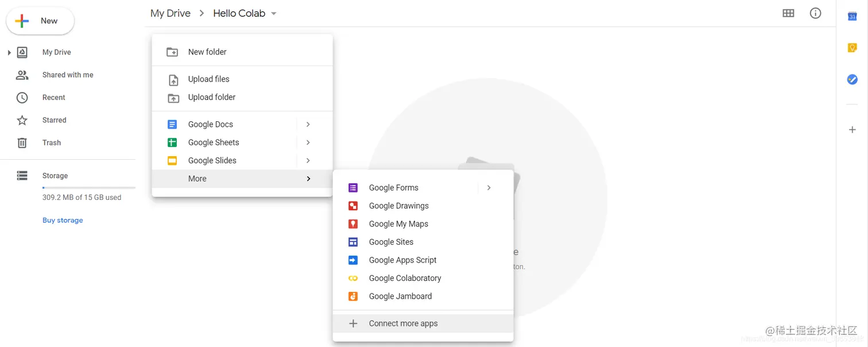Open Google Calendar side panel
Image resolution: width=868 pixels, height=347 pixels.
[x=852, y=16]
